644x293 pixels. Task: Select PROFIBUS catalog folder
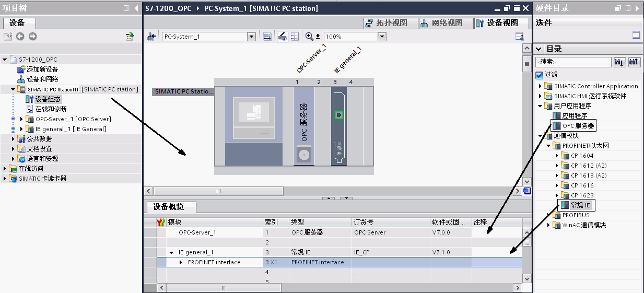pyautogui.click(x=576, y=215)
